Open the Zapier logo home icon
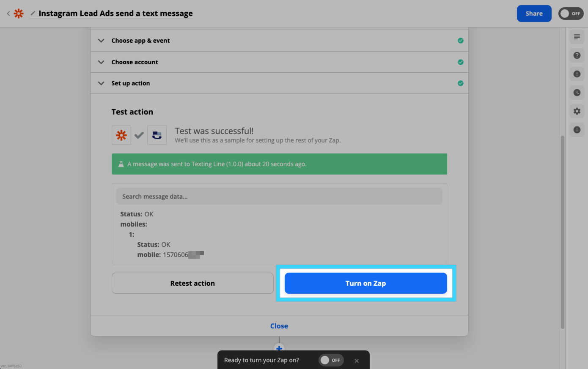Viewport: 588px width, 369px height. [x=19, y=14]
